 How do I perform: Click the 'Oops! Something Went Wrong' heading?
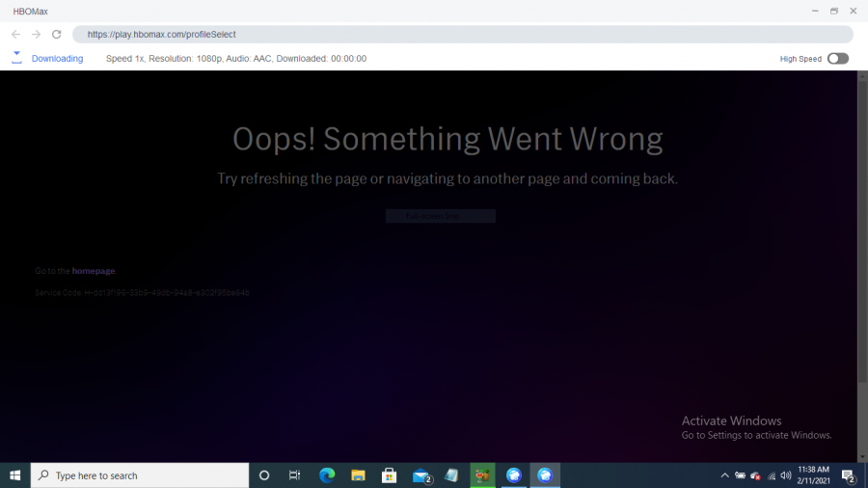click(448, 139)
